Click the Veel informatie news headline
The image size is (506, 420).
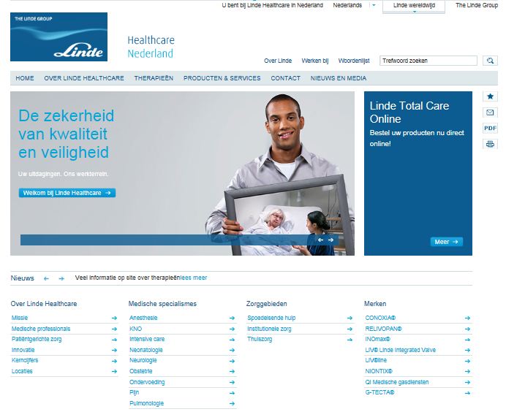click(x=127, y=278)
